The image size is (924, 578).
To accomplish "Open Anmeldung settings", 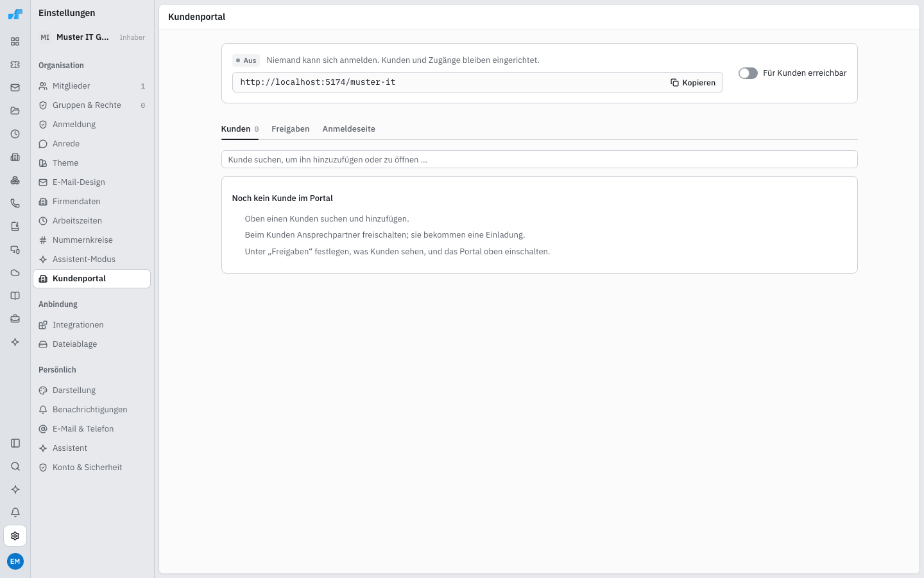I will tap(92, 125).
